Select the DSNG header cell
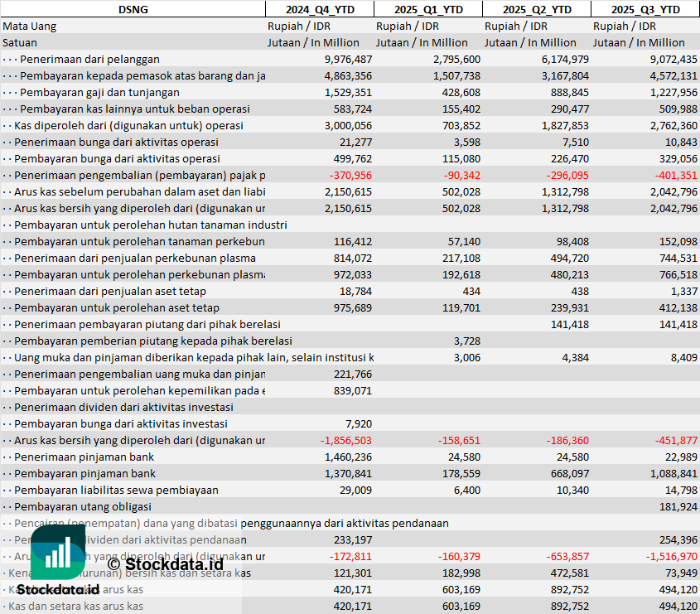The width and height of the screenshot is (700, 614). tap(133, 9)
